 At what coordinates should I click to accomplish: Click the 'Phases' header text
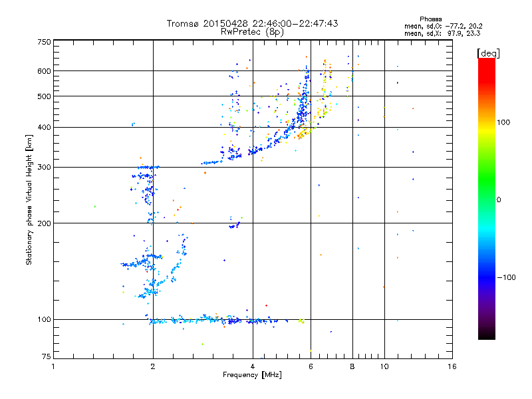click(x=430, y=19)
